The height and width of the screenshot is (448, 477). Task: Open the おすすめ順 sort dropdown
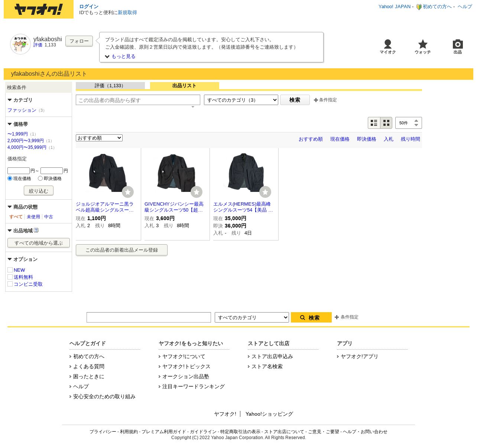coord(99,138)
